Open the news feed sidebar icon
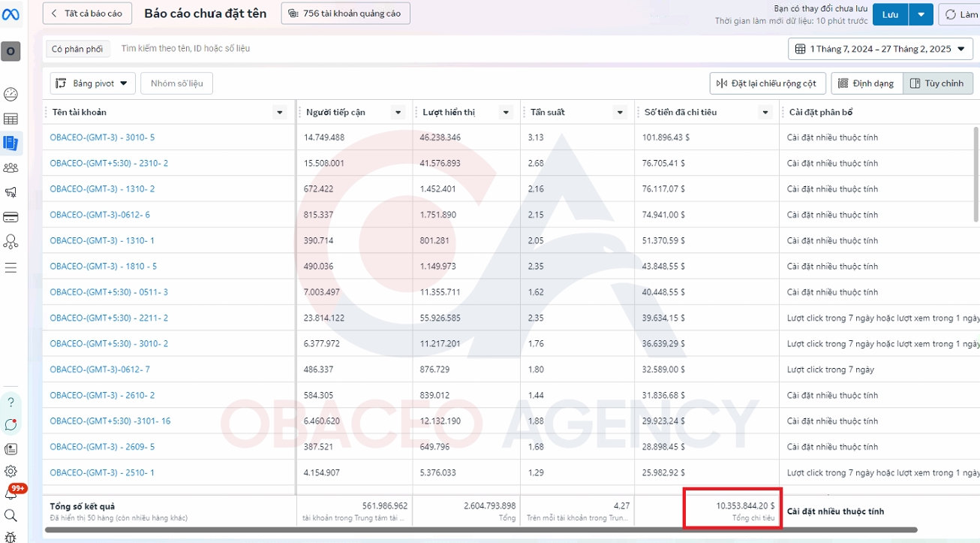The width and height of the screenshot is (980, 543). coord(11,449)
